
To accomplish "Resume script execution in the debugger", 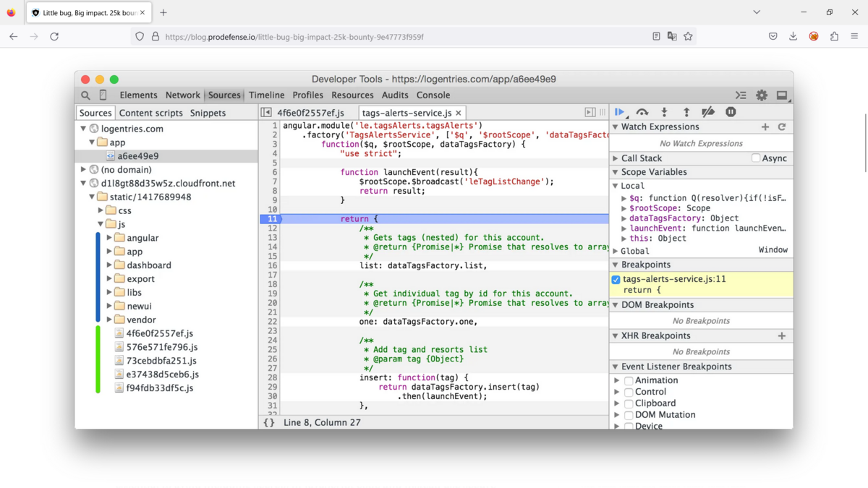I will tap(620, 112).
